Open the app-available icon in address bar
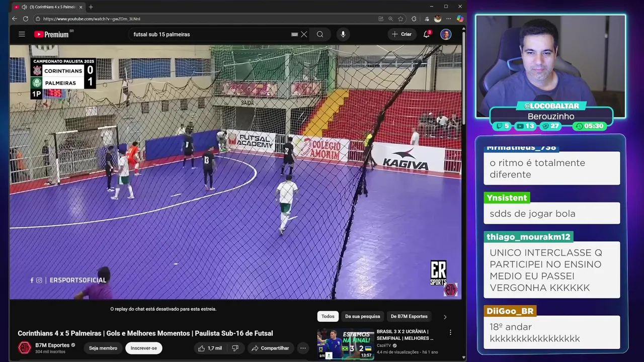The width and height of the screenshot is (644, 362). [x=381, y=19]
